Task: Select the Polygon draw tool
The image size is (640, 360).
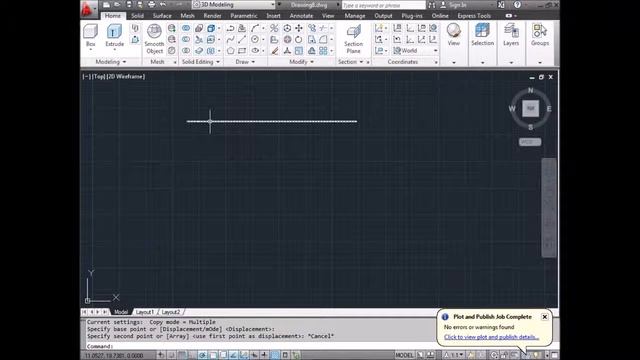Action: click(x=231, y=51)
